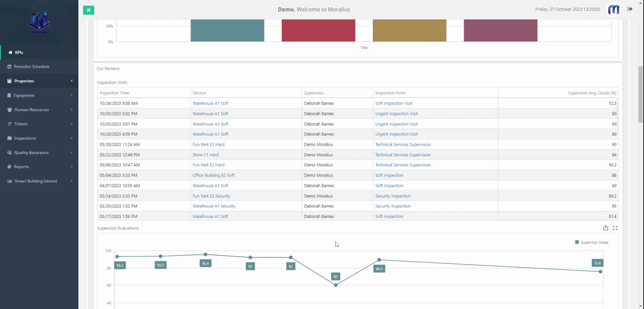Click the teal bar in chart
The image size is (644, 309).
(227, 30)
